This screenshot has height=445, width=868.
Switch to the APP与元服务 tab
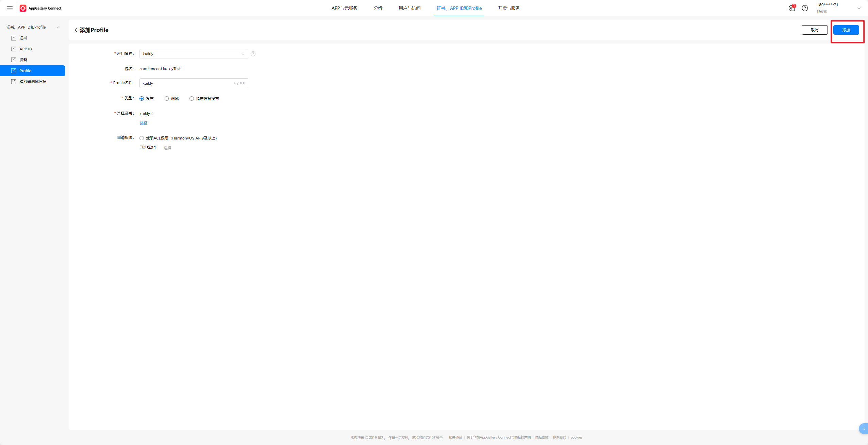[344, 8]
